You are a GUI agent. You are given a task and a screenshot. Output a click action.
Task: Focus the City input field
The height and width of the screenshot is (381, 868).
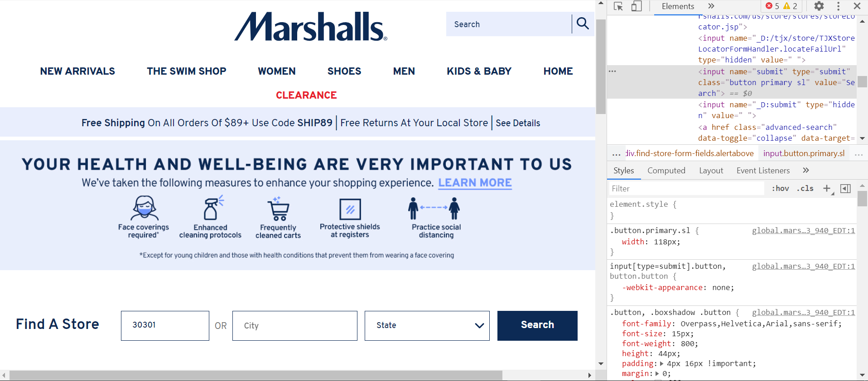294,325
